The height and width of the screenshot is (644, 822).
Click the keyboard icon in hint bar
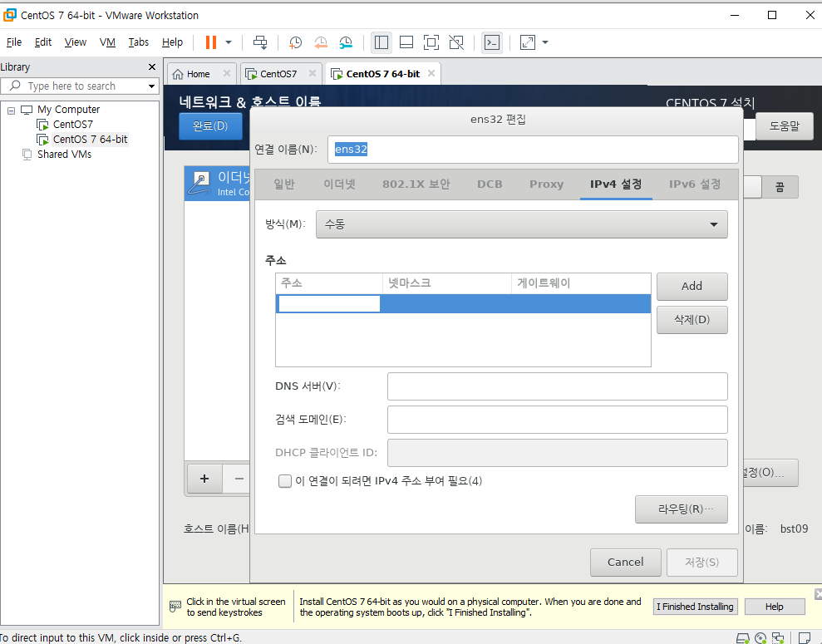pos(175,607)
